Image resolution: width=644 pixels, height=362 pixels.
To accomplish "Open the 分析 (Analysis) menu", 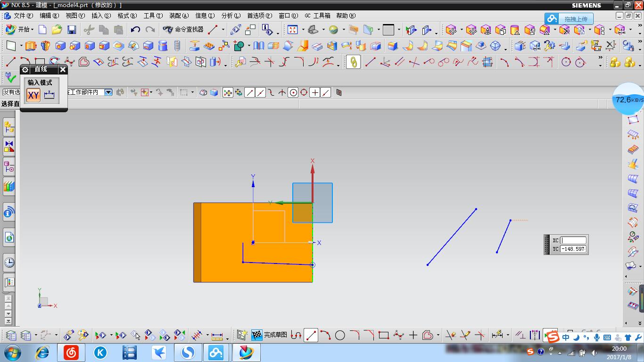I will (231, 16).
